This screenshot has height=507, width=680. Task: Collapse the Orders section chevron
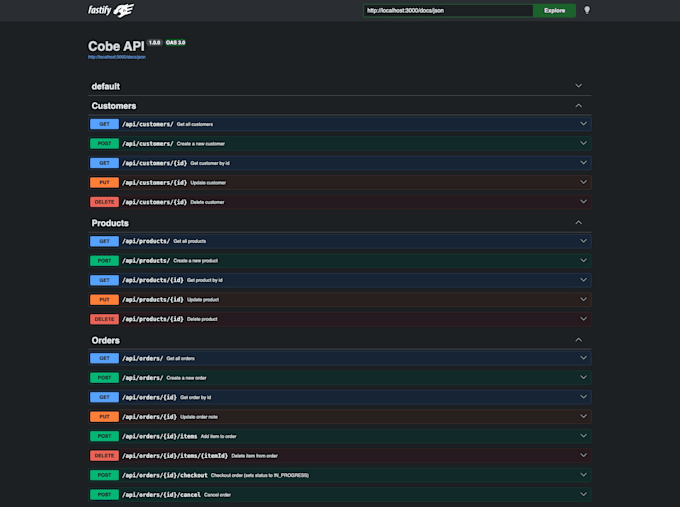click(579, 340)
